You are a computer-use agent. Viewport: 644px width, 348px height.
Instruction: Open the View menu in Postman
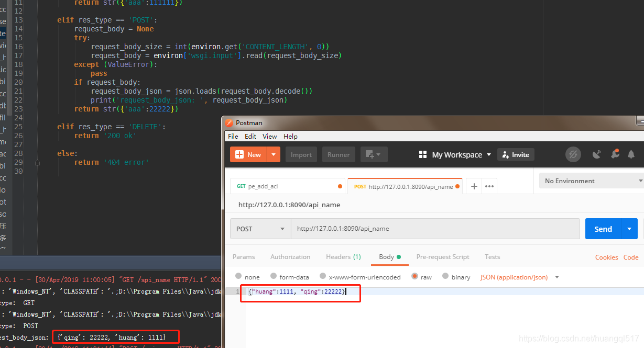point(269,136)
